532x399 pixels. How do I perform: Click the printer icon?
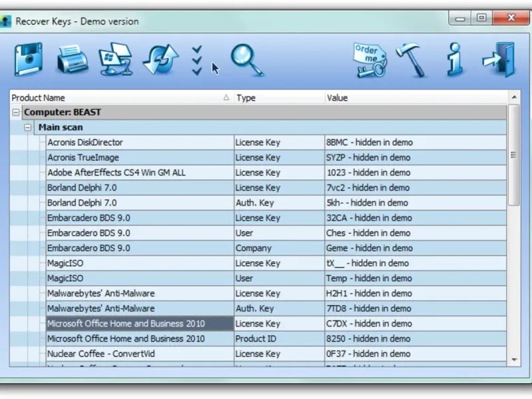pyautogui.click(x=72, y=60)
